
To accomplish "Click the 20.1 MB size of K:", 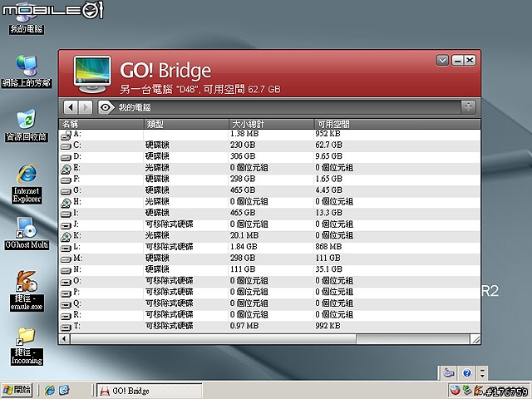I will coord(244,235).
